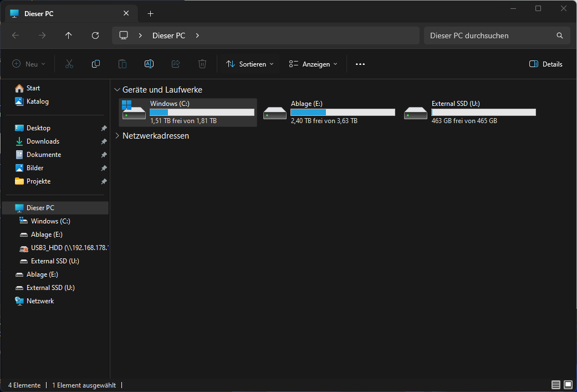
Task: Switch to large tiles view icon in status bar
Action: coord(568,385)
